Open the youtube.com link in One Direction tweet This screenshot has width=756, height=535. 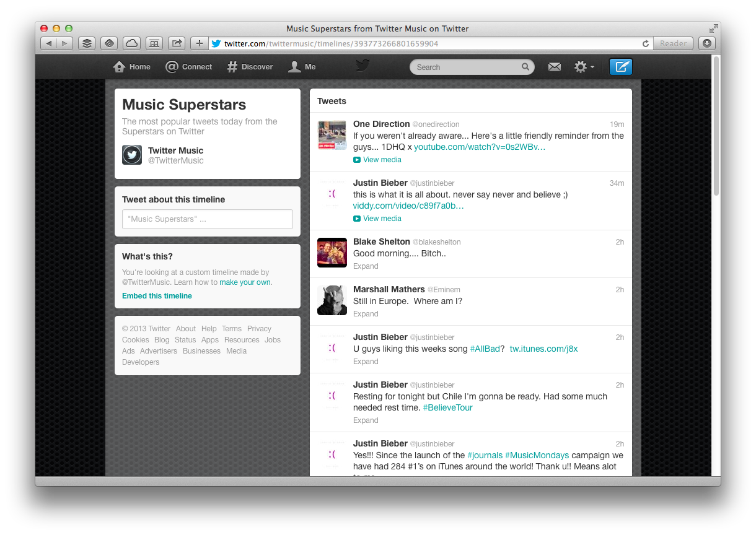point(480,147)
